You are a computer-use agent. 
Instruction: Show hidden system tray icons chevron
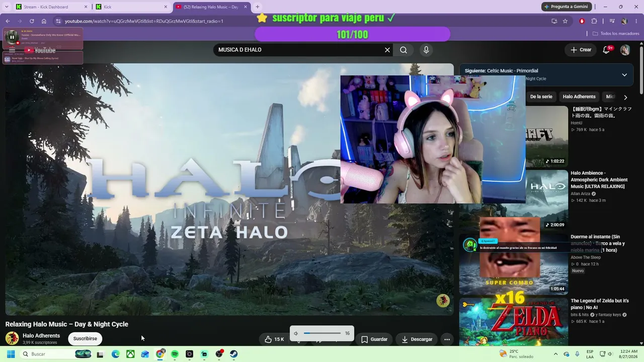(x=555, y=354)
